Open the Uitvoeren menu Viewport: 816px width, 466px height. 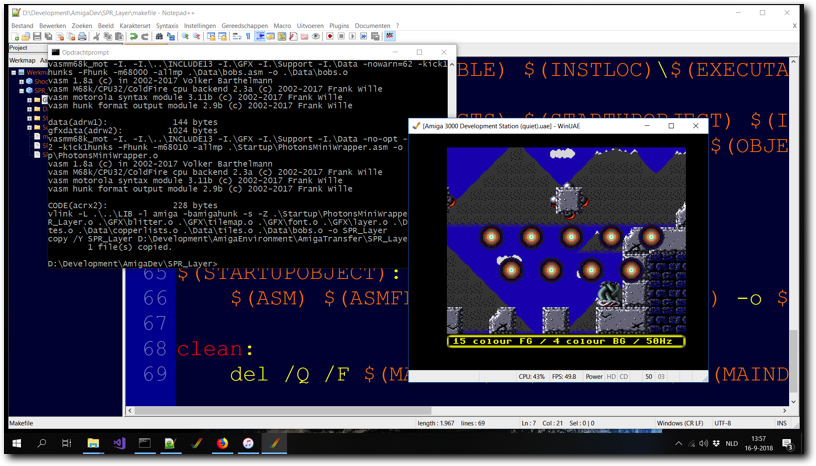[x=310, y=26]
